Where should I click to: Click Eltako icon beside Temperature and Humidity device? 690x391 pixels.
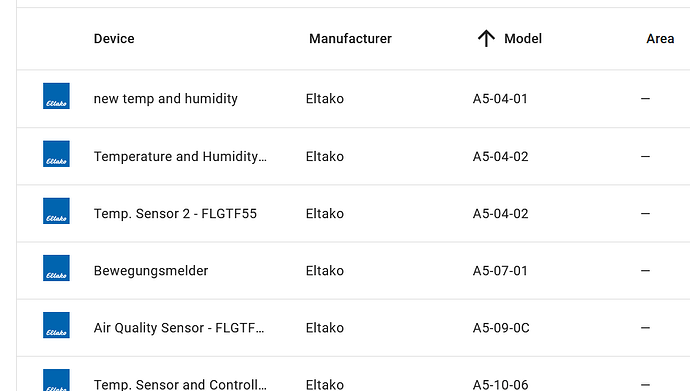tap(56, 153)
